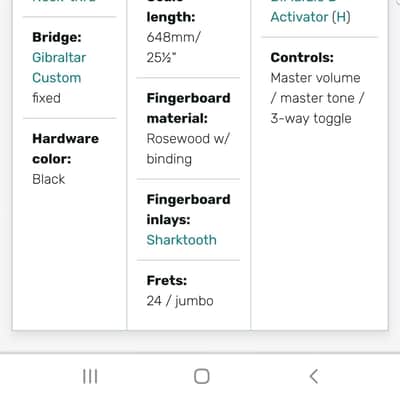The width and height of the screenshot is (400, 400).
Task: Click the Bridge: heading
Action: tap(57, 37)
